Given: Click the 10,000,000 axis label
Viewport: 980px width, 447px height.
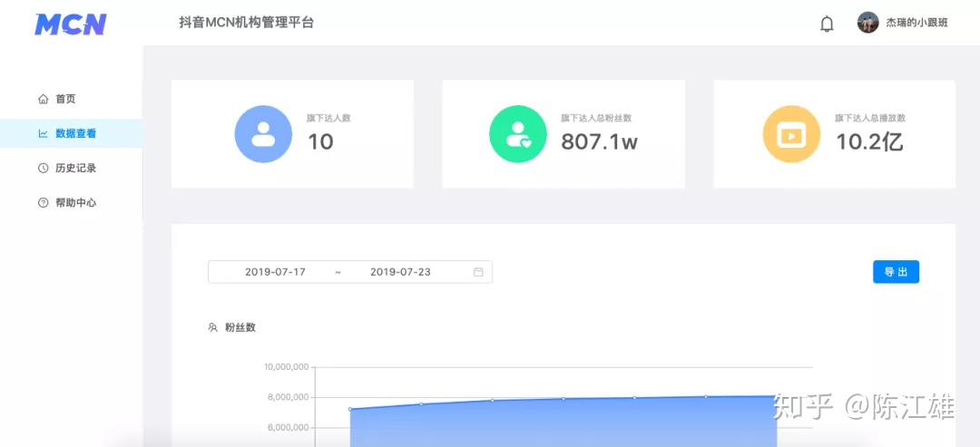Looking at the screenshot, I should [x=286, y=367].
